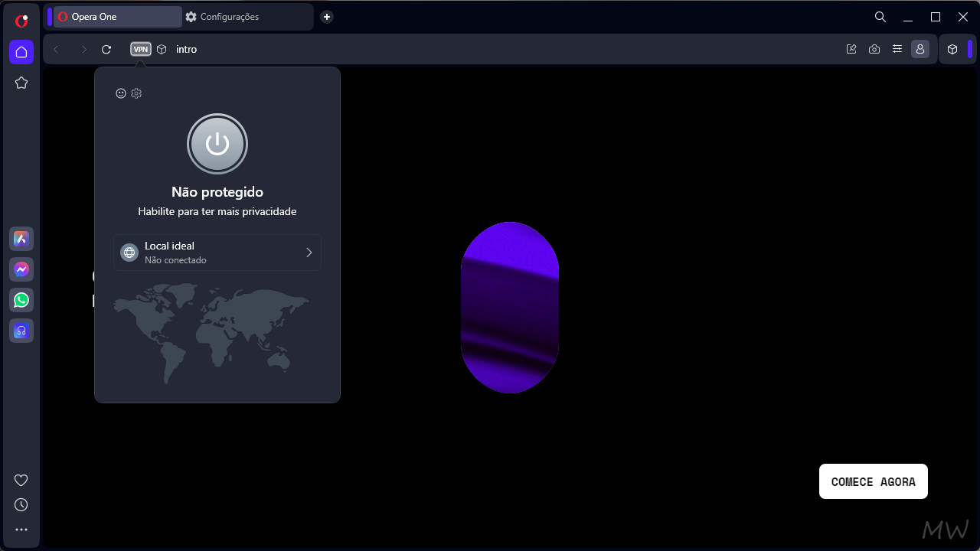Image resolution: width=980 pixels, height=551 pixels.
Task: Go to the home start page icon
Action: click(21, 52)
